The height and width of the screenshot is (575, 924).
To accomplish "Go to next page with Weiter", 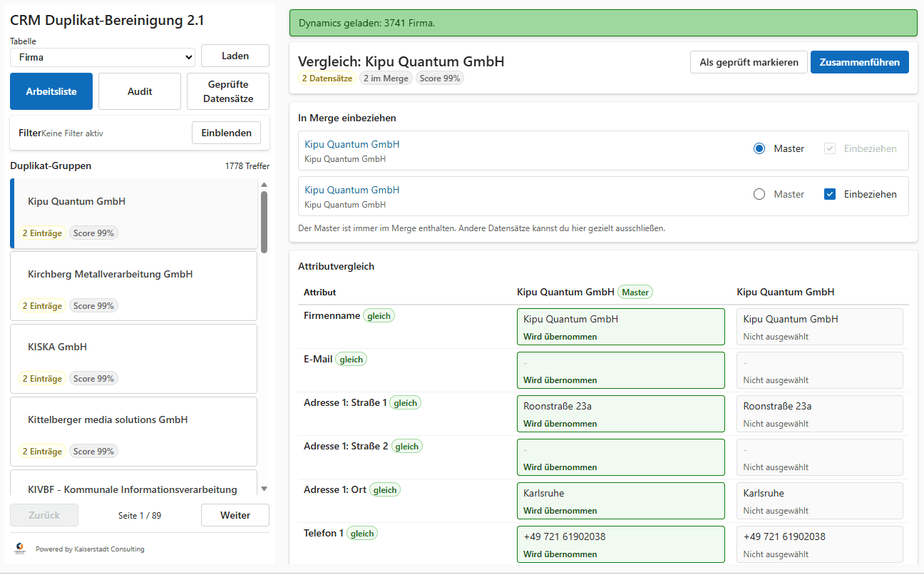I will coord(235,515).
